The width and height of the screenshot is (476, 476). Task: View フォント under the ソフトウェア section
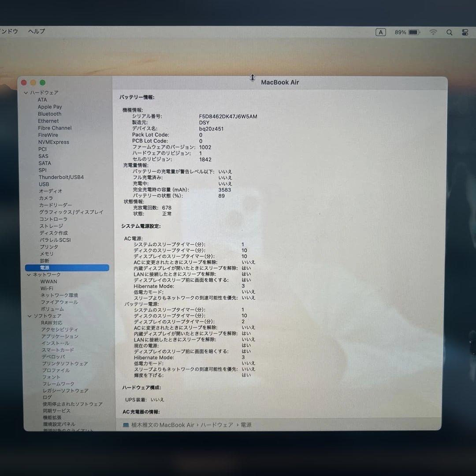[51, 377]
